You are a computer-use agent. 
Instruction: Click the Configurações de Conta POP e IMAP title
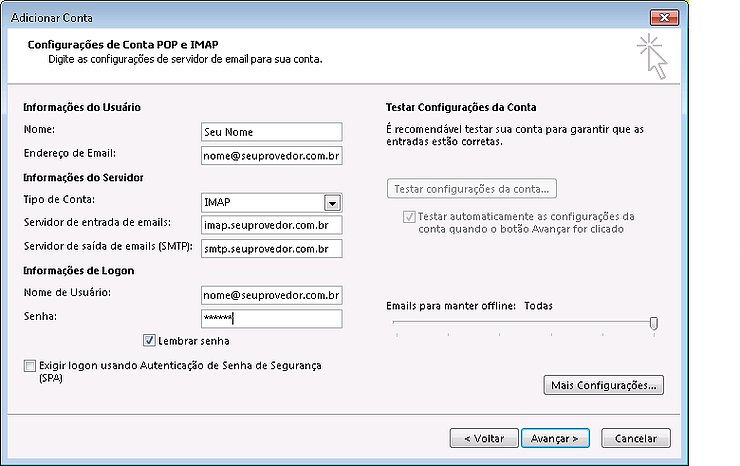point(123,44)
